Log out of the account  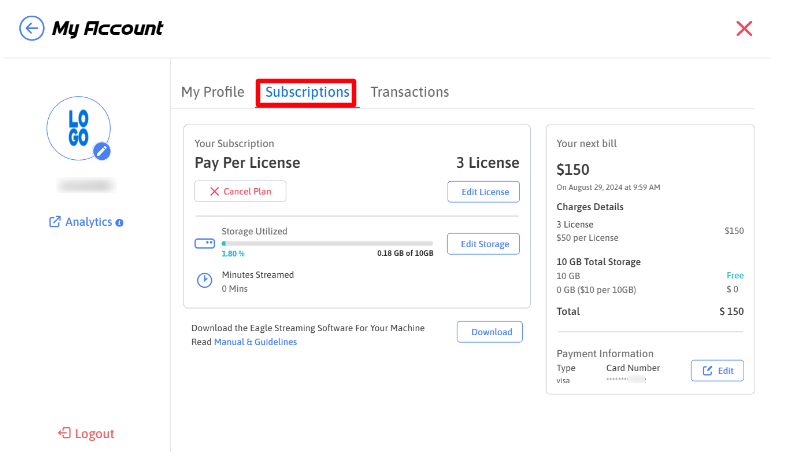click(x=94, y=434)
